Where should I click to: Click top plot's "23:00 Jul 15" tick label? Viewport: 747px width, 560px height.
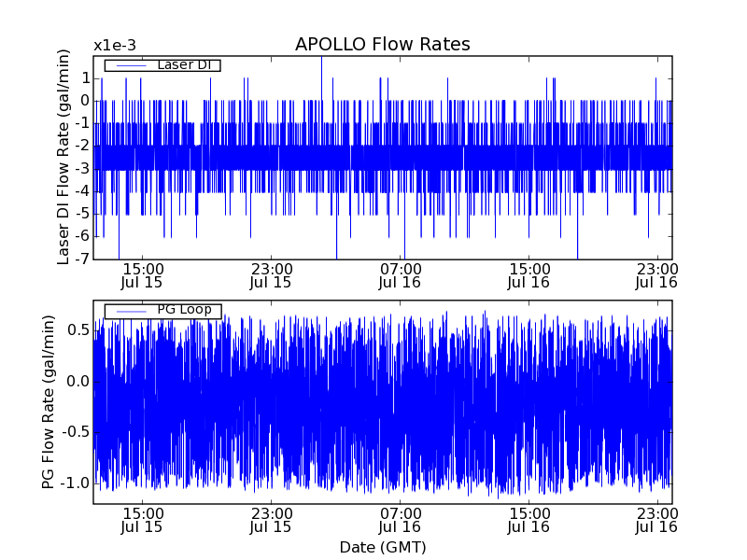pyautogui.click(x=271, y=274)
